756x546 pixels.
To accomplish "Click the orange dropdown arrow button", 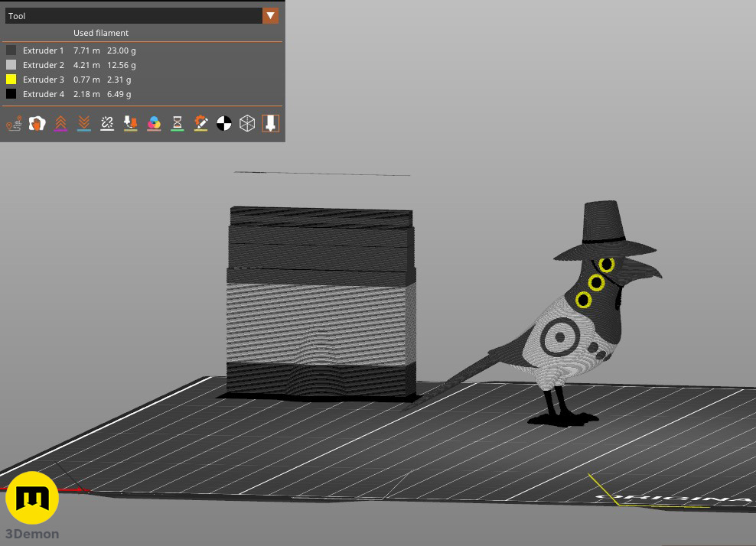I will (270, 16).
